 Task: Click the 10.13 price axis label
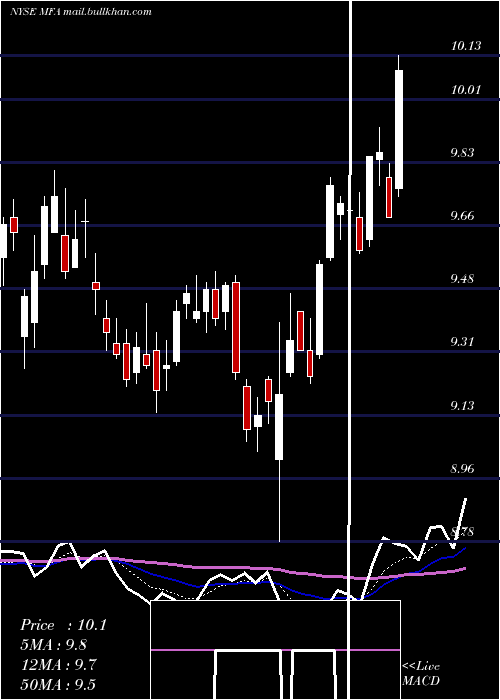(466, 46)
